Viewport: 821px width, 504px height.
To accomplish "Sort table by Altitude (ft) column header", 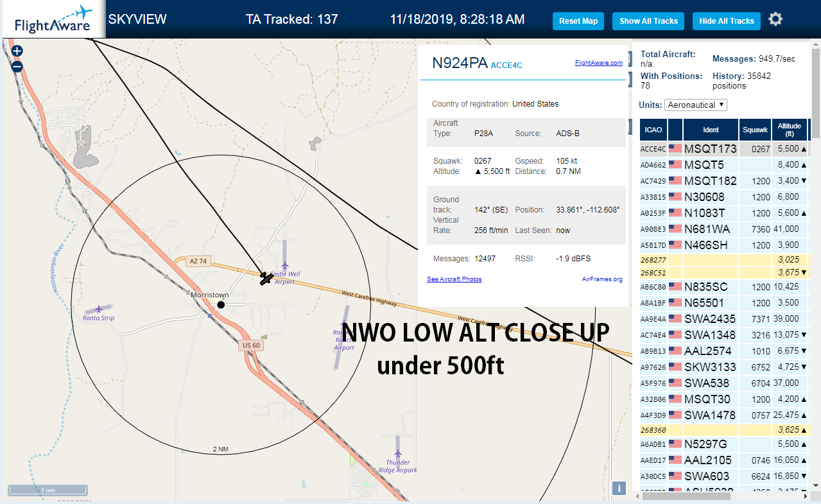I will click(x=790, y=130).
